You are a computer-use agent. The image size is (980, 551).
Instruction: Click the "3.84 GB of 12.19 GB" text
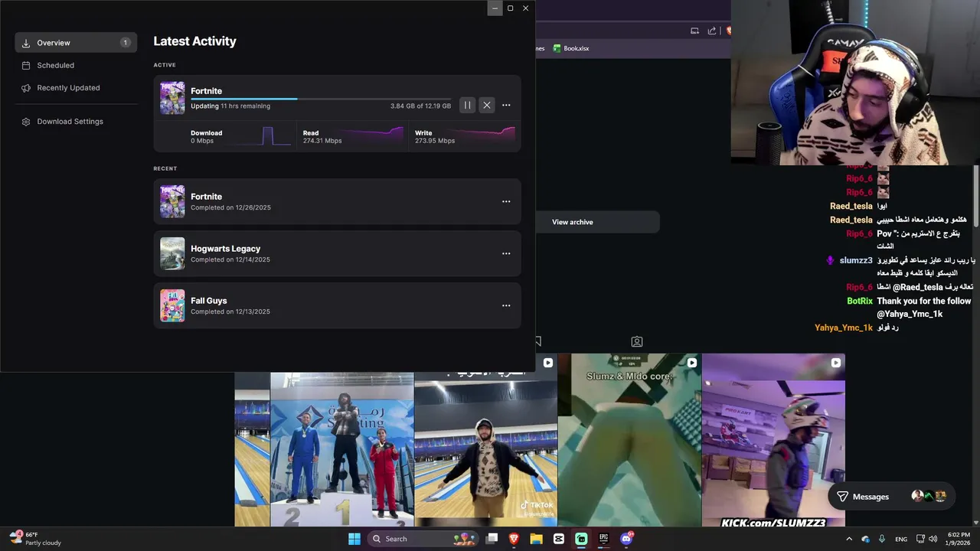[x=420, y=106]
